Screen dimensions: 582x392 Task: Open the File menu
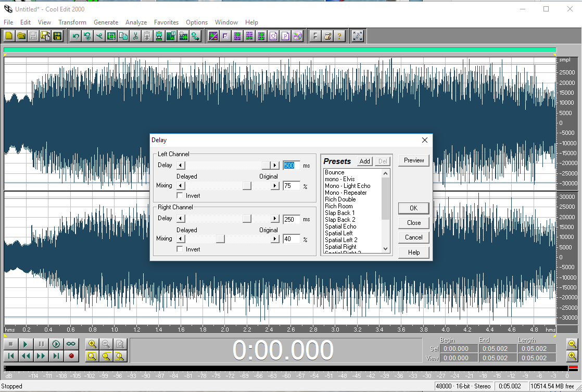point(8,22)
